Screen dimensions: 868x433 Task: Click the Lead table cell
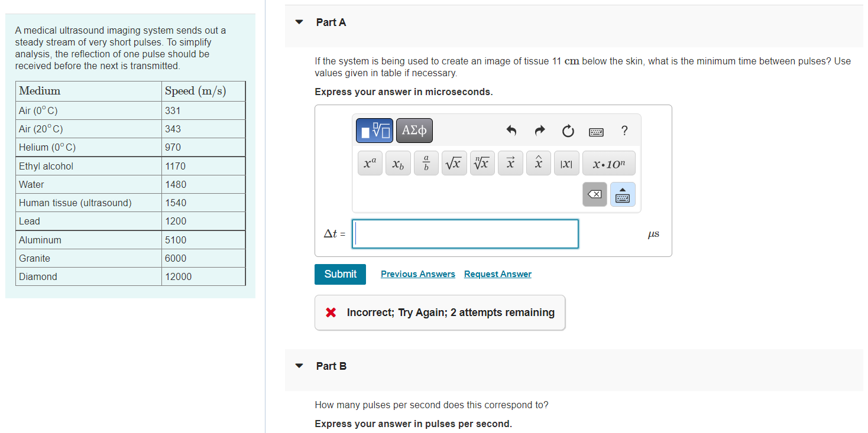tap(89, 221)
